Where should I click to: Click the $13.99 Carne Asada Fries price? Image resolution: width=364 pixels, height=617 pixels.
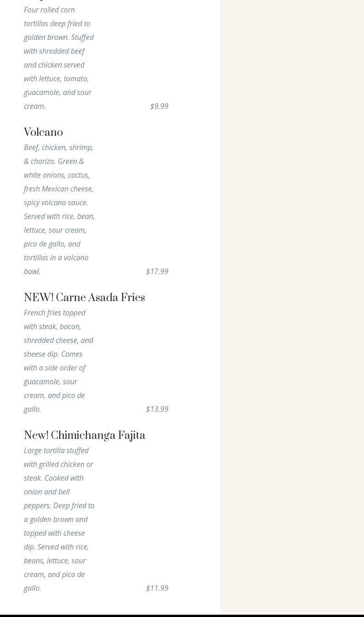[157, 409]
